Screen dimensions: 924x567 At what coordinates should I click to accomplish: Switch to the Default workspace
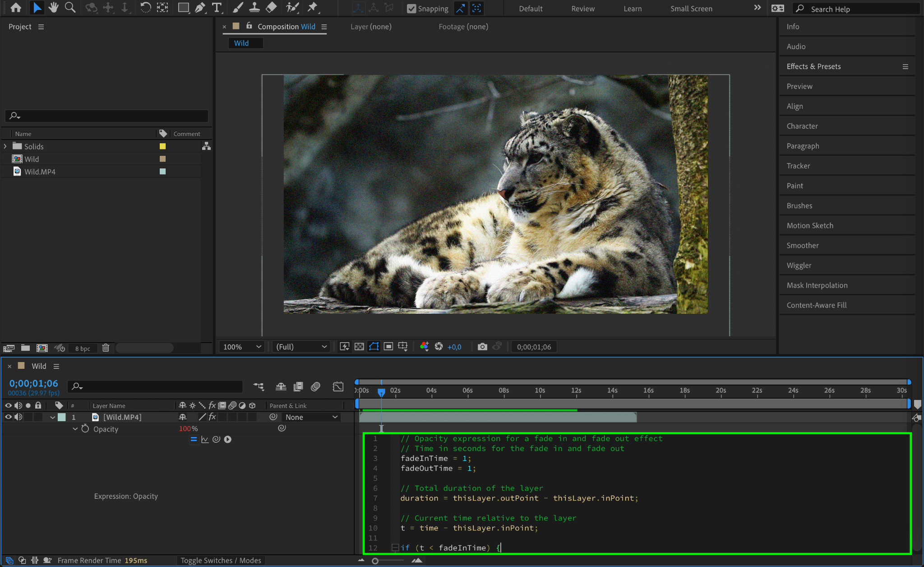[531, 9]
